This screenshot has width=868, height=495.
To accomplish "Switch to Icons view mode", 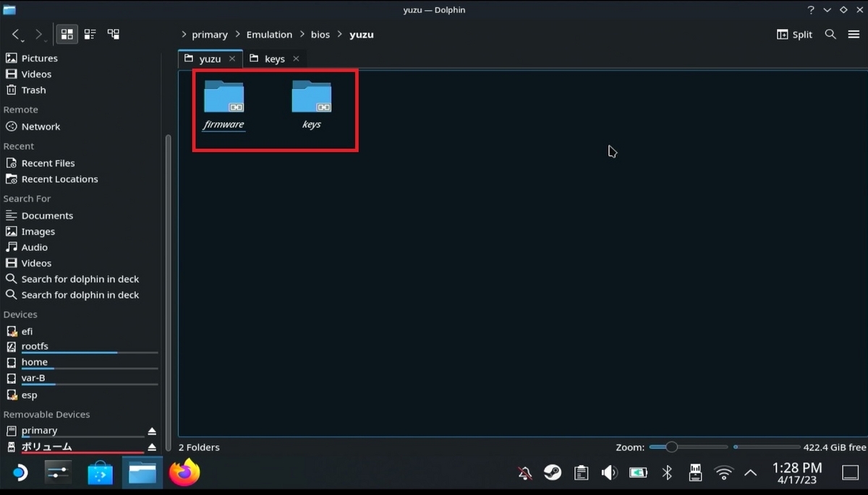I will [67, 34].
